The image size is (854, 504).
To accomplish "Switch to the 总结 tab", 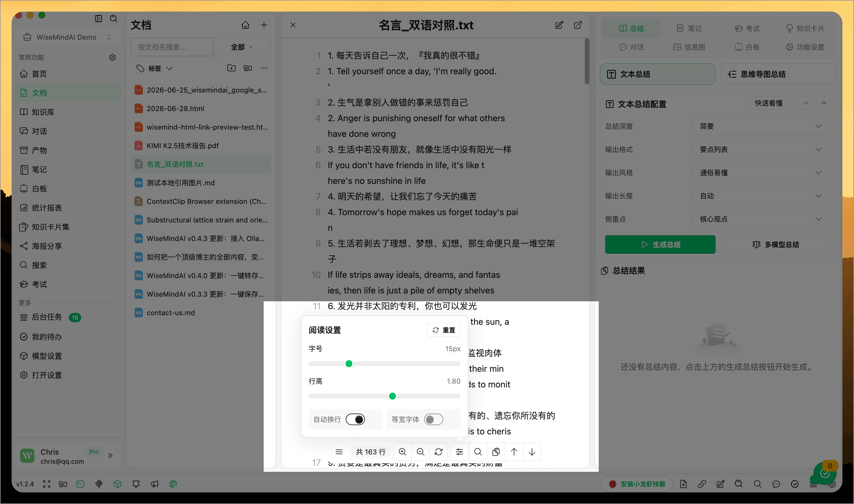I will point(631,28).
